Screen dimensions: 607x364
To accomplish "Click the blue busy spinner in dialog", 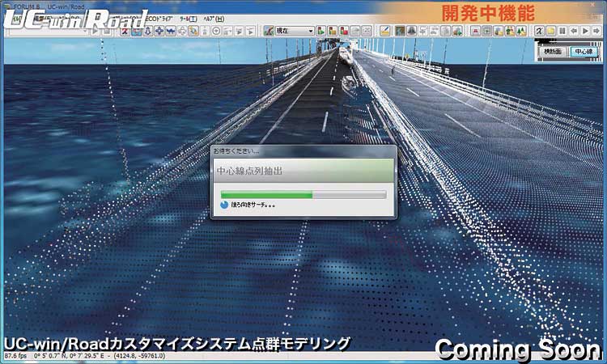I will click(x=224, y=205).
